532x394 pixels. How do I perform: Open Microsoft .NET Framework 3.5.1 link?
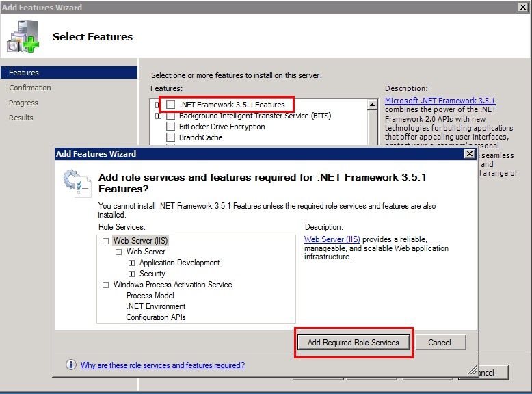(440, 101)
